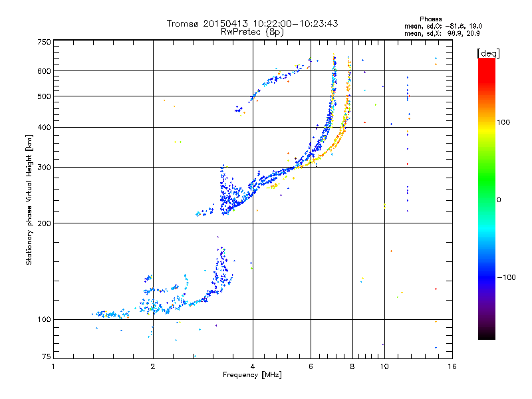Screen dimensions: 532x399
Task: Click the '600' y-axis tick label
Action: point(45,71)
